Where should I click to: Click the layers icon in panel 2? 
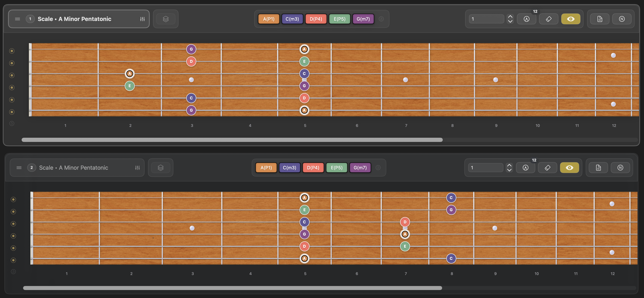(161, 168)
